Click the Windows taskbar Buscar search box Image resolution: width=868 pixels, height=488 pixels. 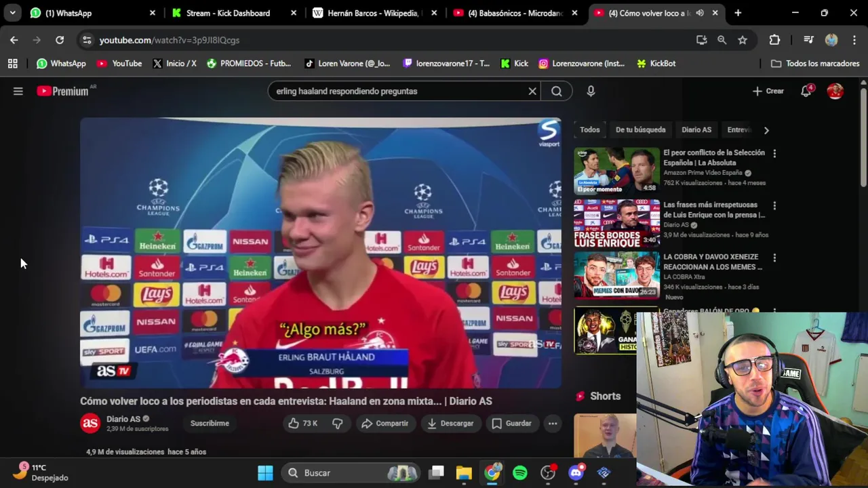coord(351,473)
